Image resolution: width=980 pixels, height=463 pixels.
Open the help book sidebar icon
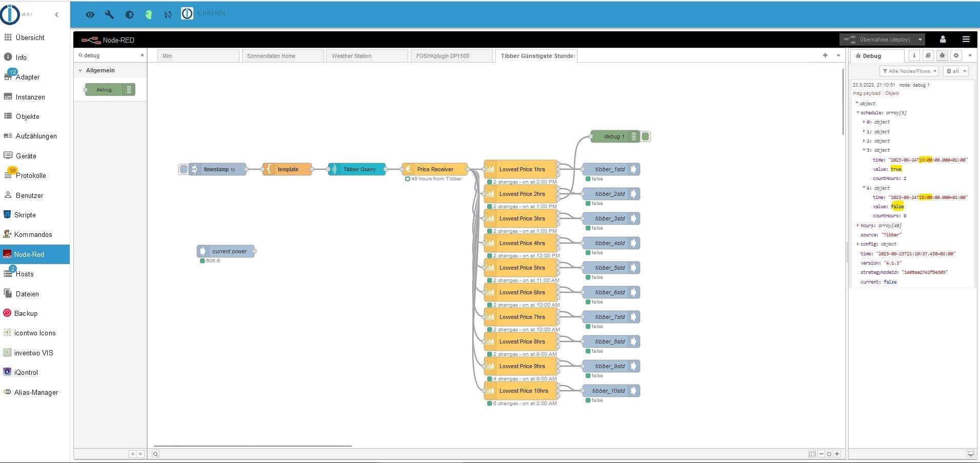pyautogui.click(x=928, y=55)
